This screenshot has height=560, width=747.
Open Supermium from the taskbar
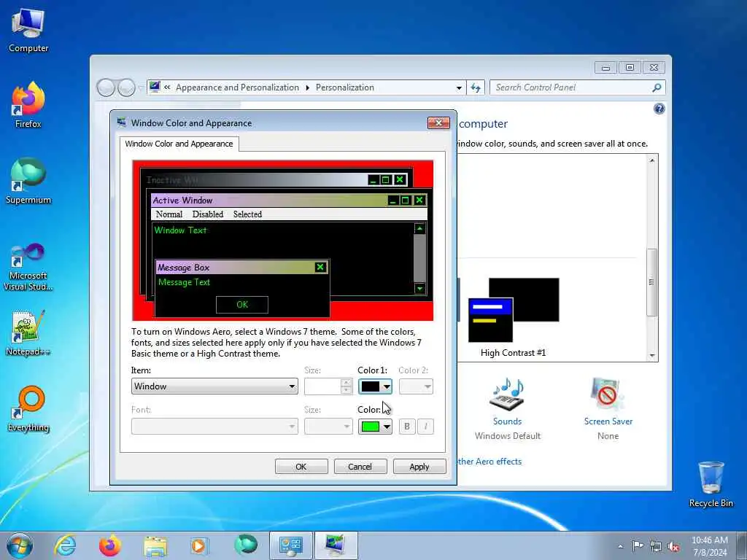click(x=245, y=545)
